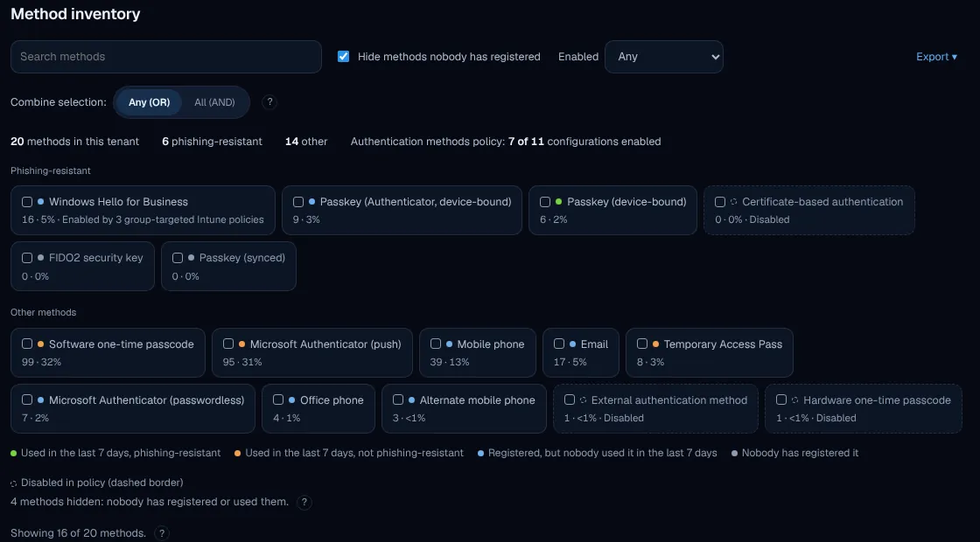
Task: Open help icon beside '4 methods hidden' note
Action: [304, 502]
